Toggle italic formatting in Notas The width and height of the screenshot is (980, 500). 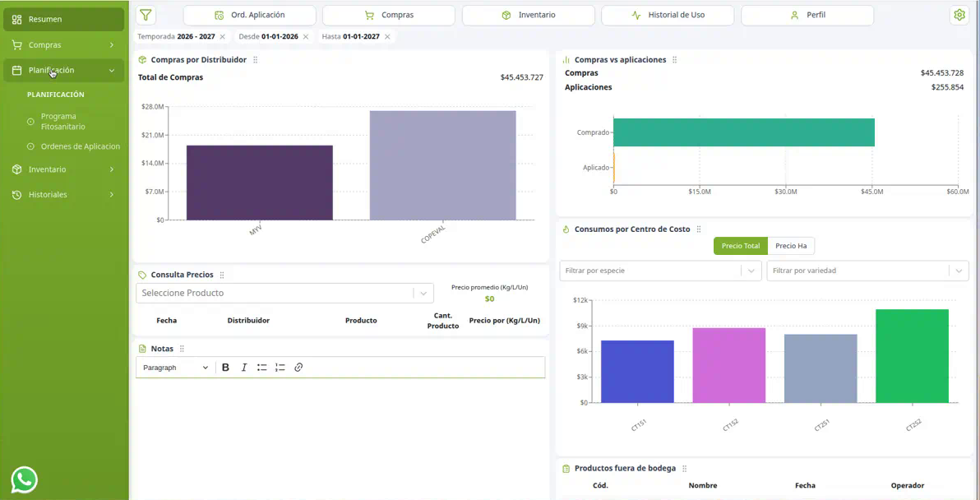coord(244,368)
